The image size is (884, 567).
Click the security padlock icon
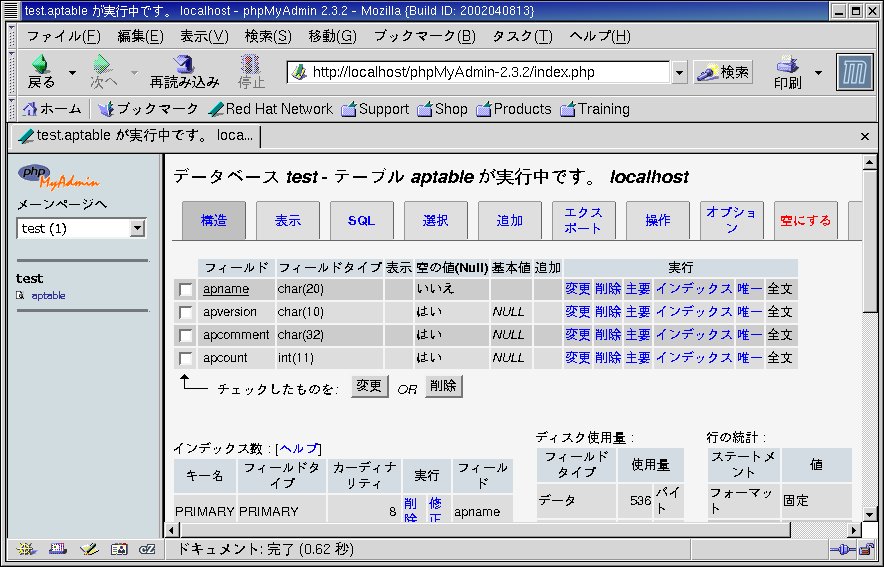866,549
